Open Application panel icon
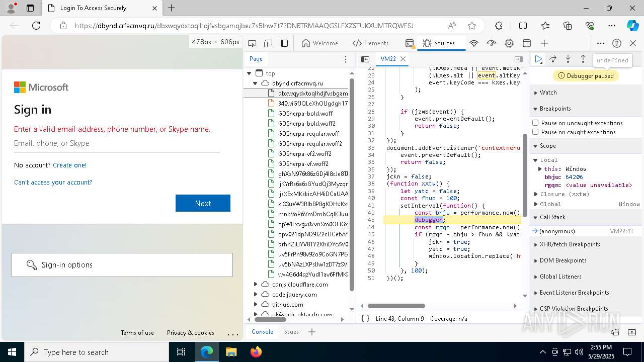Image resolution: width=644 pixels, height=362 pixels. coord(527,43)
